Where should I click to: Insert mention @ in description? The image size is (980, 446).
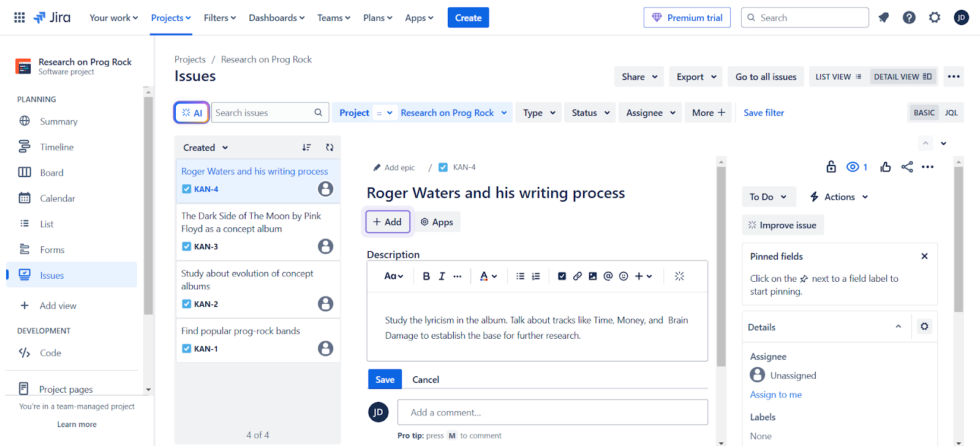608,276
